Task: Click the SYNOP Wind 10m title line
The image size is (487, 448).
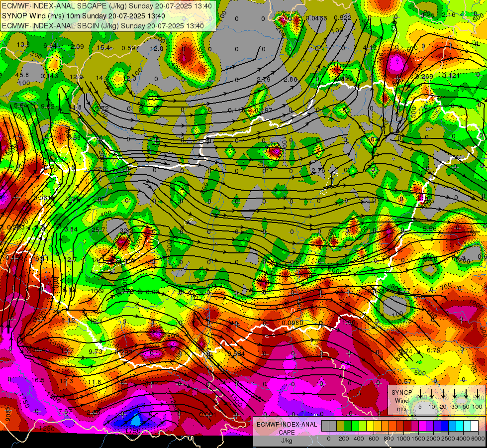Action: 84,16
